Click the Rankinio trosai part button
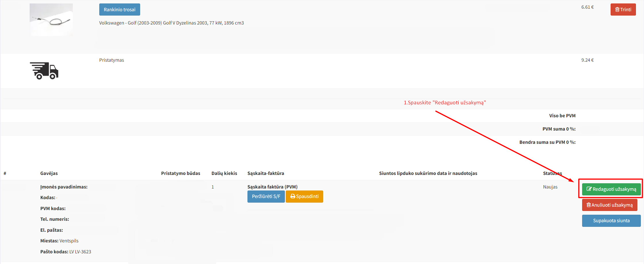This screenshot has height=264, width=644. coord(119,10)
